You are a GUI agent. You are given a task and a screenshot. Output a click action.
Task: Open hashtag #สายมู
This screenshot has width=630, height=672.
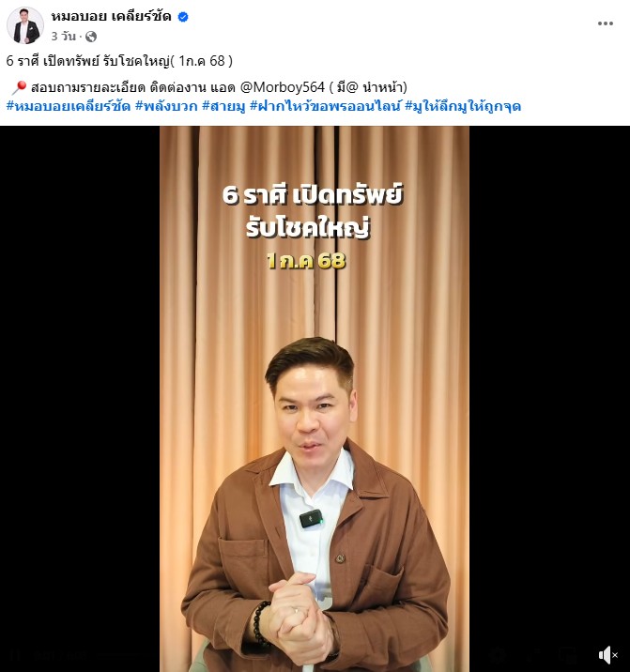pyautogui.click(x=223, y=106)
